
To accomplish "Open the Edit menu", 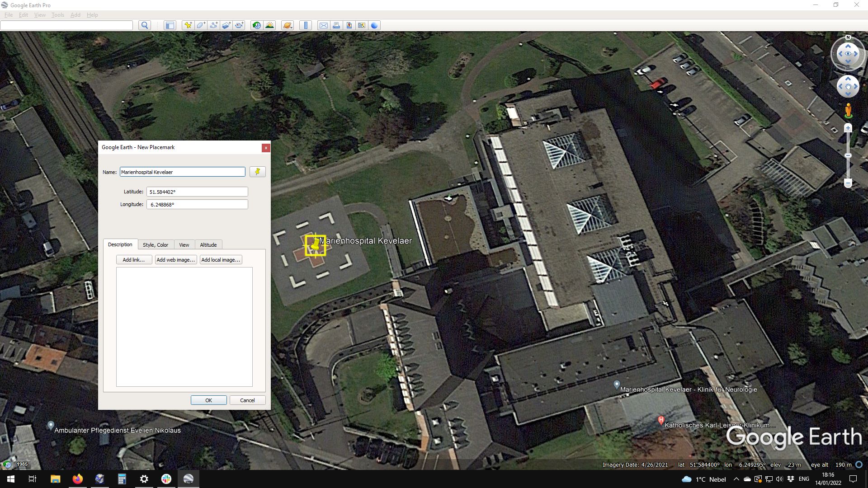I will 24,15.
